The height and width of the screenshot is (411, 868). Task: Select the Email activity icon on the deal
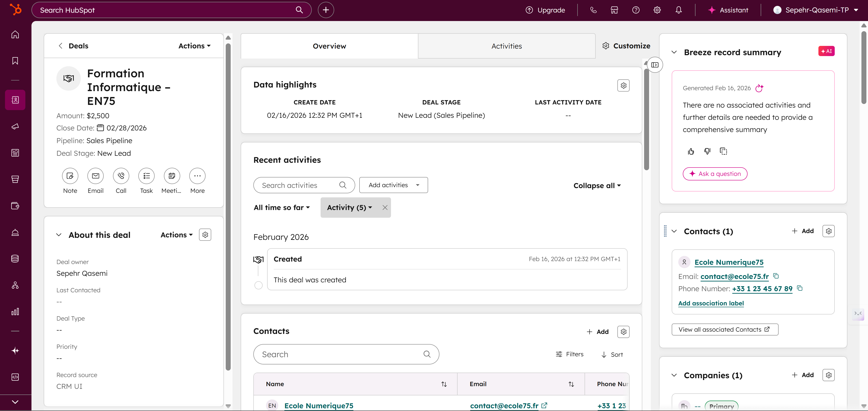(x=95, y=176)
